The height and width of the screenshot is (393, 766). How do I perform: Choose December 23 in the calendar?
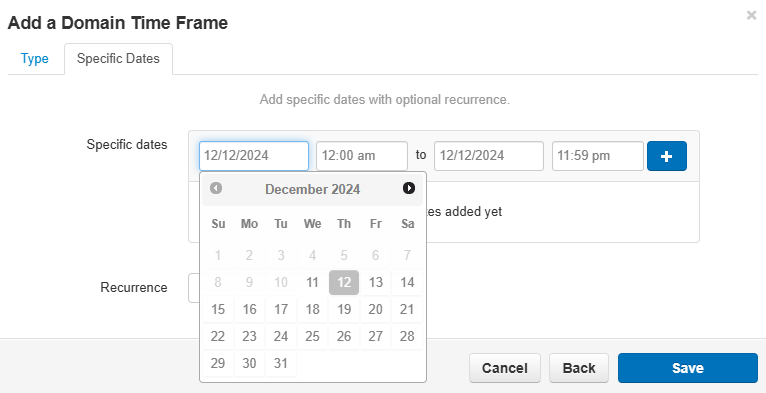[x=250, y=336]
